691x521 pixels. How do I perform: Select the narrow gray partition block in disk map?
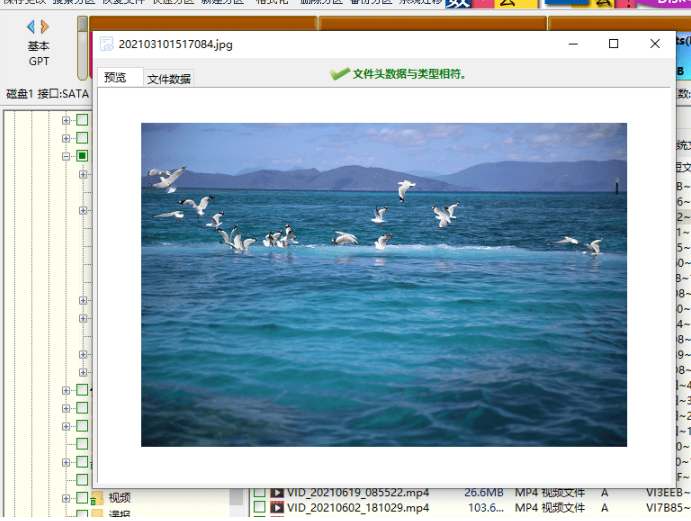[x=82, y=48]
